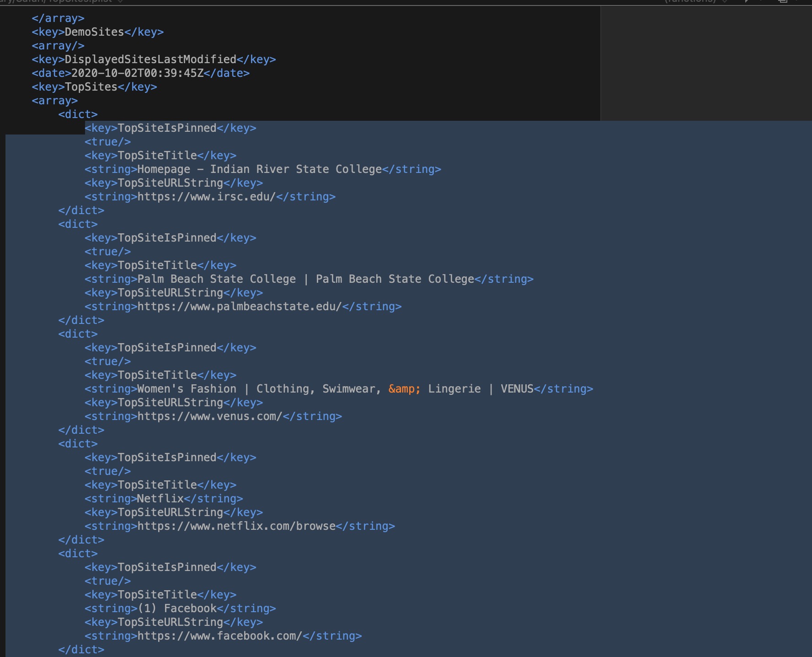Select the DisplayedSitesLastModified key line
The image size is (812, 657).
click(x=154, y=59)
